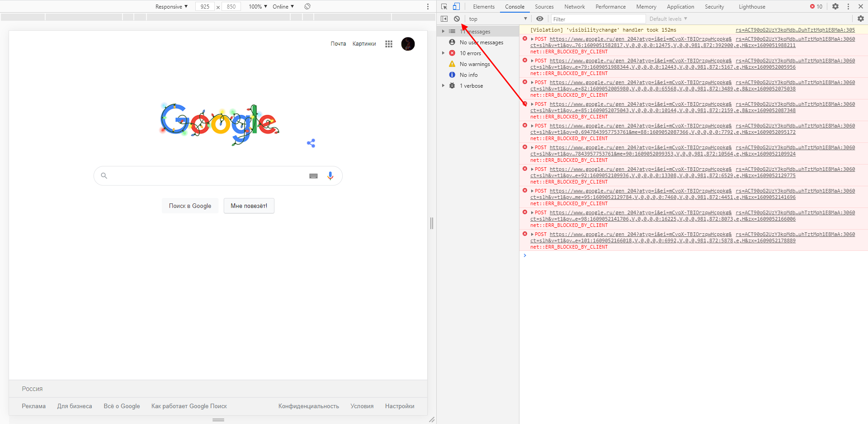The height and width of the screenshot is (424, 868).
Task: Click the rotate screen icon
Action: coord(307,6)
